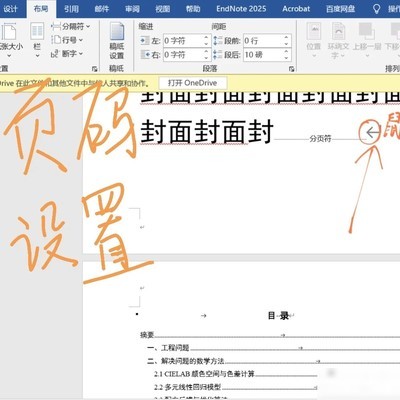Image resolution: width=400 pixels, height=400 pixels.
Task: Open the 视图 ribbon tab
Action: 162,9
